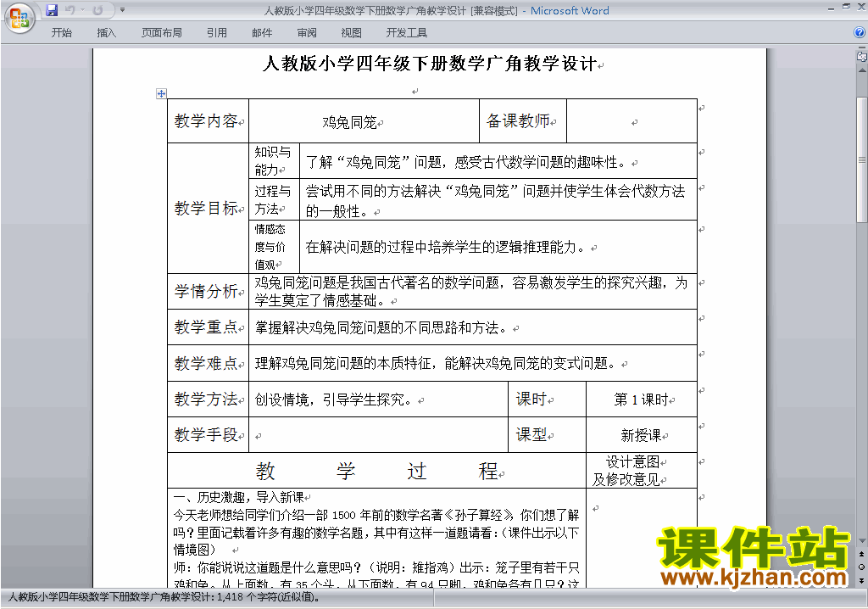868x609 pixels.
Task: Open the 开发工具 ribbon tab
Action: (406, 33)
